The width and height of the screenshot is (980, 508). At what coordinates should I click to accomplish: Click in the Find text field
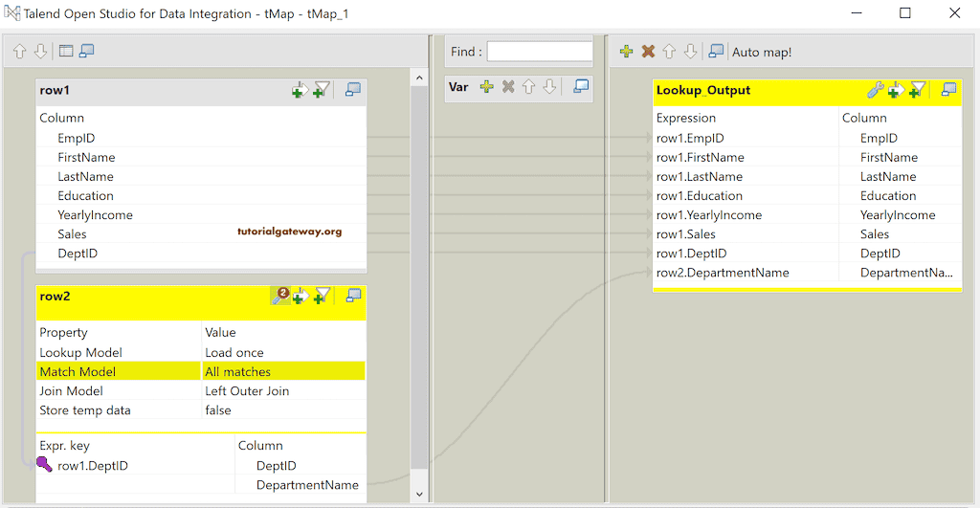[540, 52]
